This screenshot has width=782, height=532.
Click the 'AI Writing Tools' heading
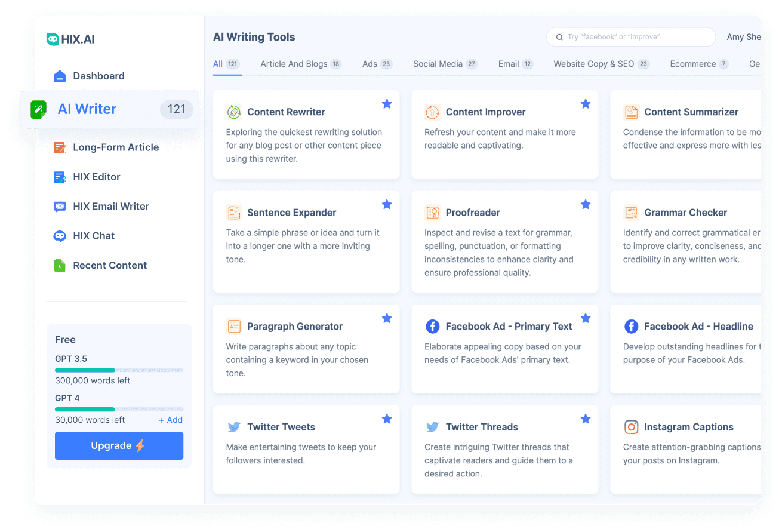254,37
